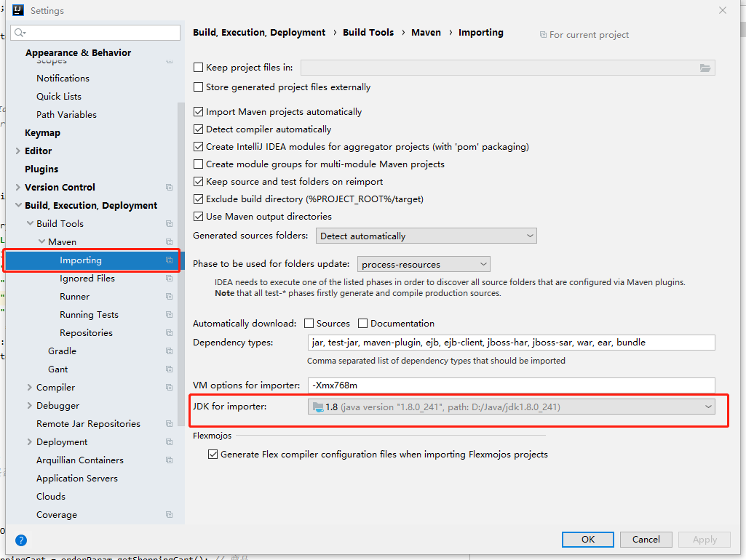
Task: Click the project-level icon beside Version Control
Action: pyautogui.click(x=169, y=188)
